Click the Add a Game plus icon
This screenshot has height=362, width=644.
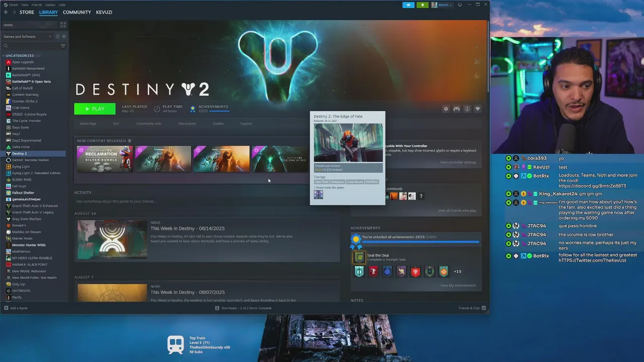tap(6, 308)
